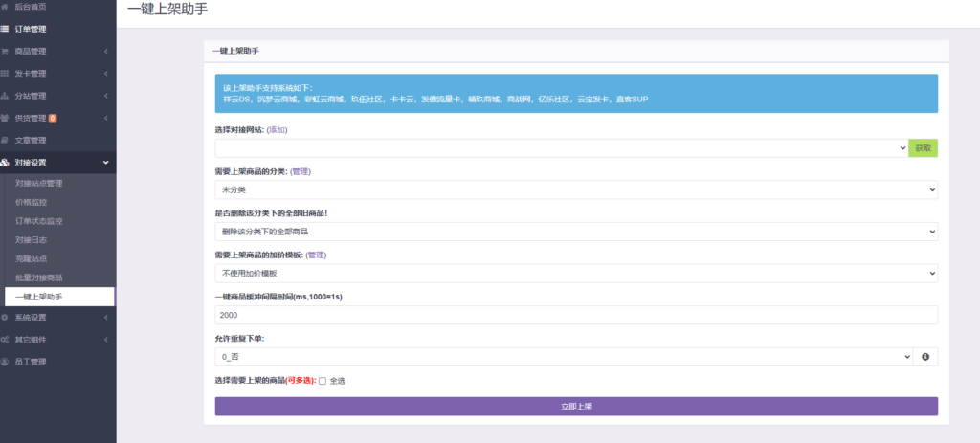Click the list icon beside 订单管理
This screenshot has width=980, height=443.
tap(5, 29)
